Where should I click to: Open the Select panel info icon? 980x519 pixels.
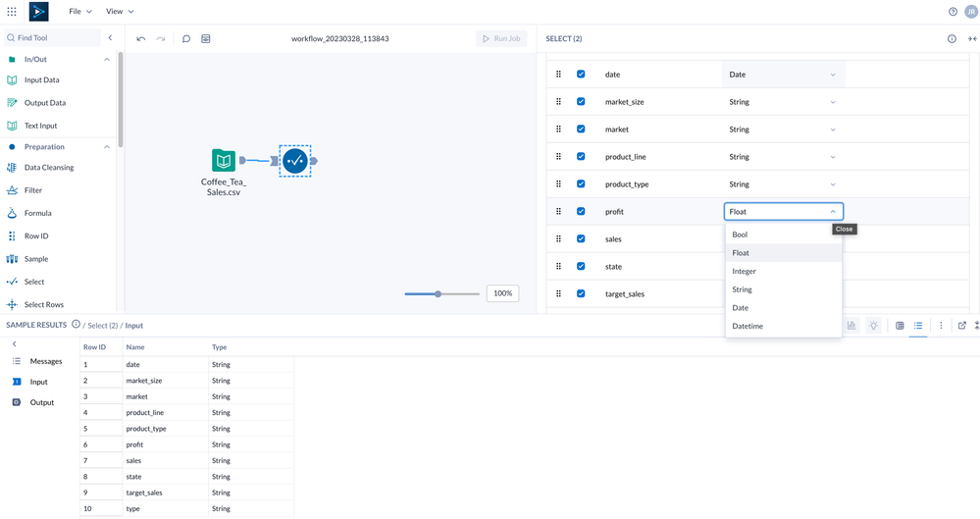click(952, 39)
